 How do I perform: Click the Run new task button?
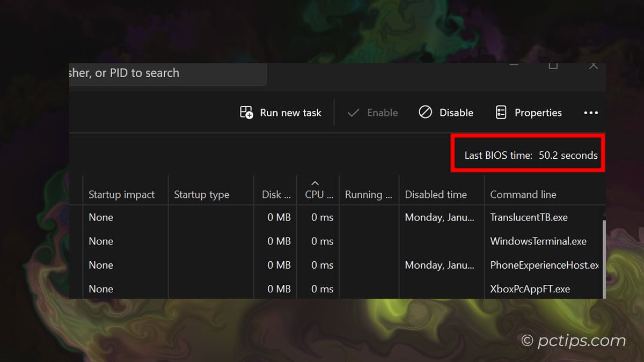click(x=280, y=113)
